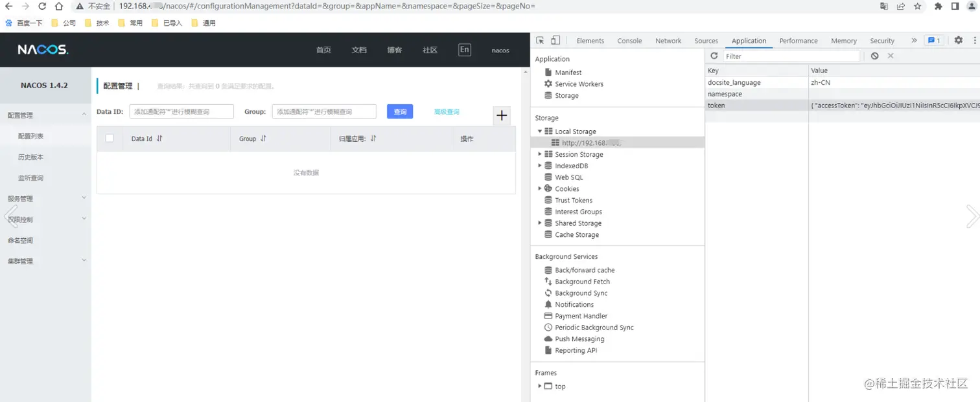Delete selected storage entry X icon
Screen dimensions: 980x402
[x=891, y=56]
